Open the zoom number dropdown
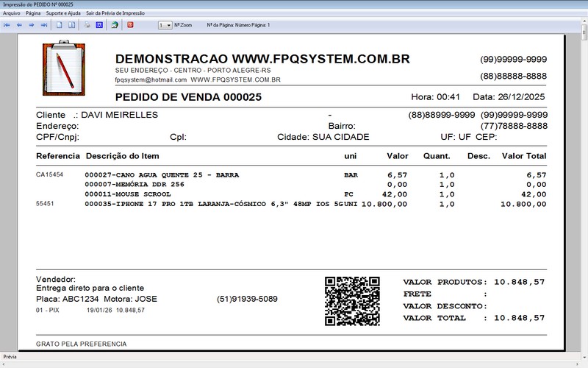Screen dimensions: 588x368 (x=165, y=25)
